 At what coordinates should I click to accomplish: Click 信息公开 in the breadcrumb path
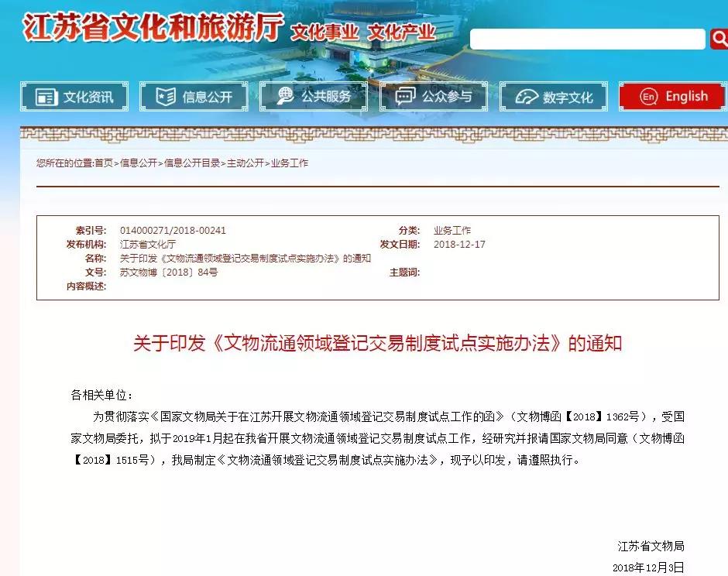[139, 163]
